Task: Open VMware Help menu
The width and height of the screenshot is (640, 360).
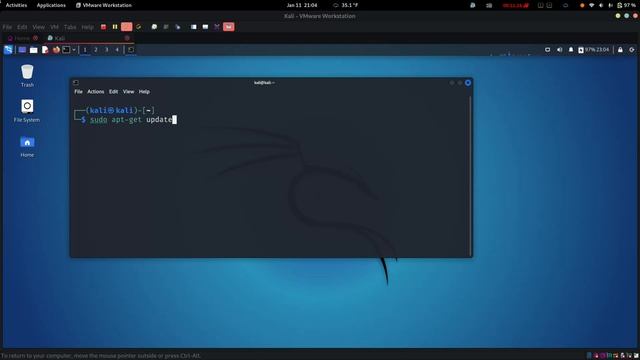Action: coord(87,27)
